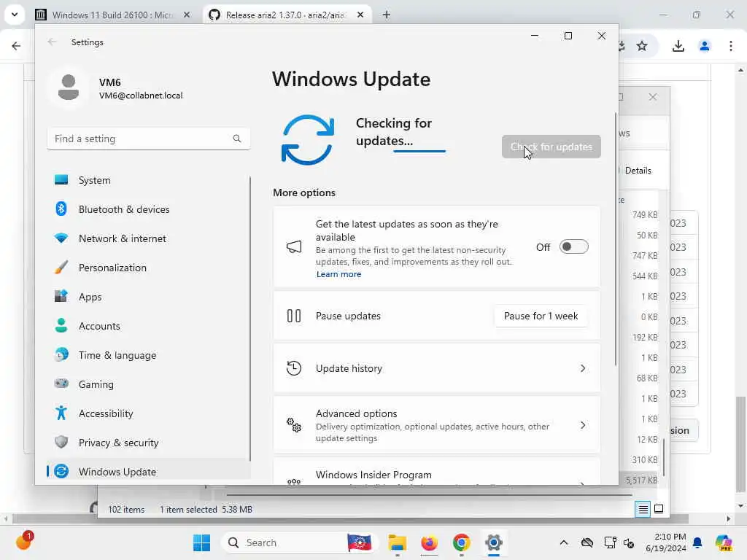Click the Windows Update sync arrows icon
The image size is (747, 560).
(308, 139)
